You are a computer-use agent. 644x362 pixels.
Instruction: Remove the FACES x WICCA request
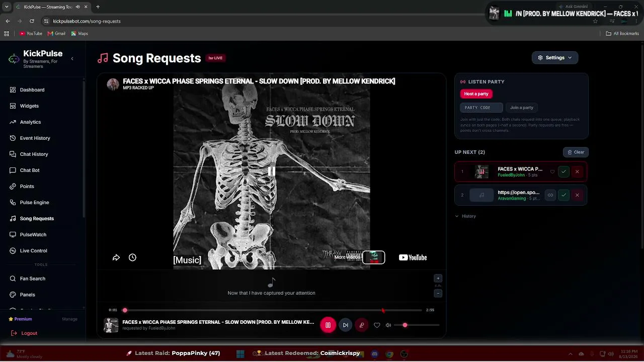[577, 172]
